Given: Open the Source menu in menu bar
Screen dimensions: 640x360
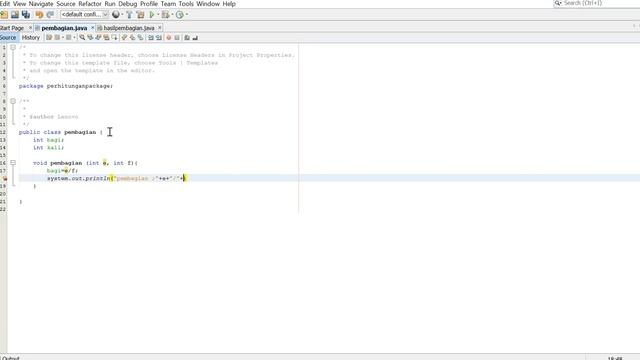Looking at the screenshot, I should [x=66, y=4].
